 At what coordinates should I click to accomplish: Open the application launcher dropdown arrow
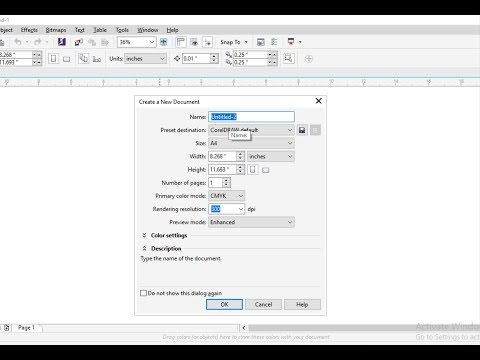pyautogui.click(x=300, y=42)
